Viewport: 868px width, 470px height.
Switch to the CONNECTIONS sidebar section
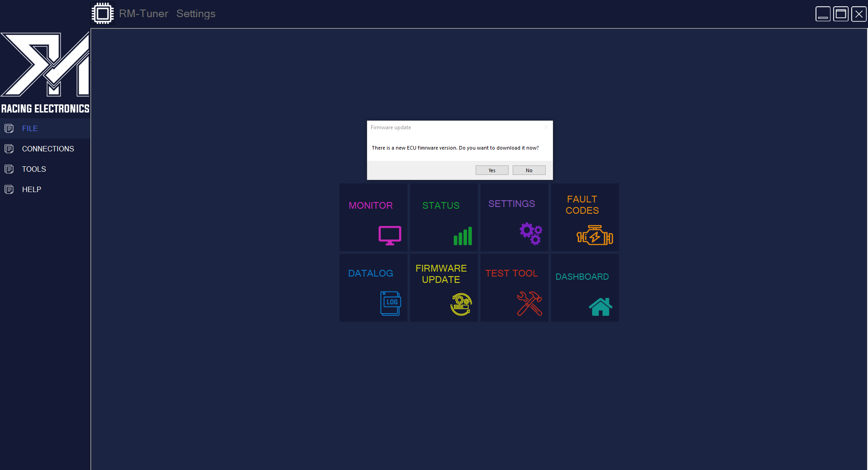click(48, 149)
